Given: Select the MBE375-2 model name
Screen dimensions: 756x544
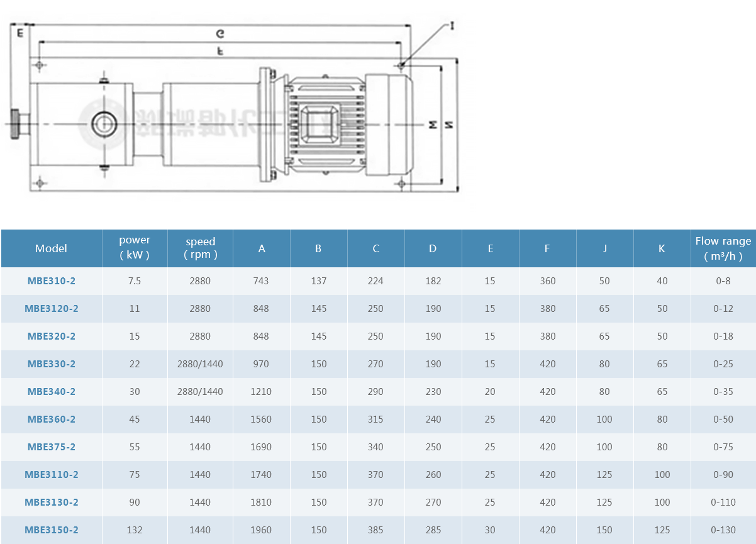Looking at the screenshot, I should 51,447.
